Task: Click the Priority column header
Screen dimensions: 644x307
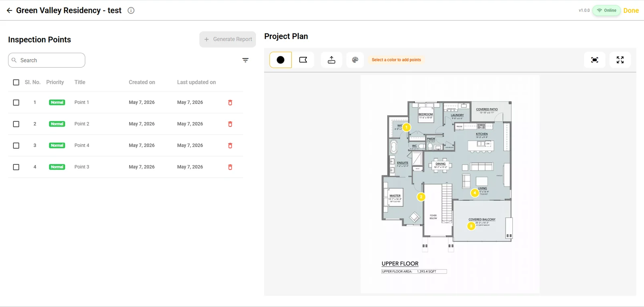Action: (55, 82)
